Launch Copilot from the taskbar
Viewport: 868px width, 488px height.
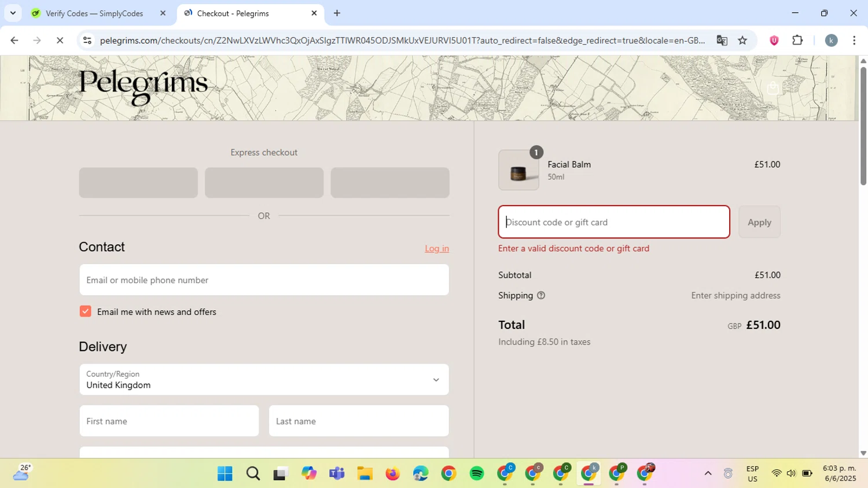click(308, 474)
